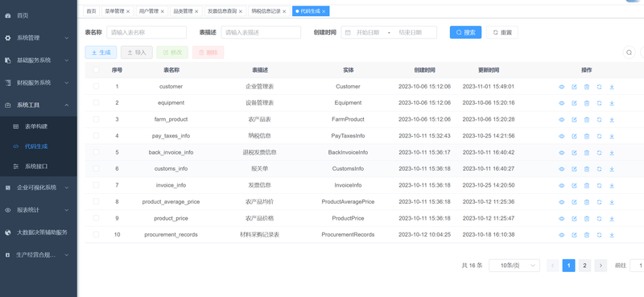Image resolution: width=644 pixels, height=297 pixels.
Task: Sync the farm_product row
Action: 599,120
